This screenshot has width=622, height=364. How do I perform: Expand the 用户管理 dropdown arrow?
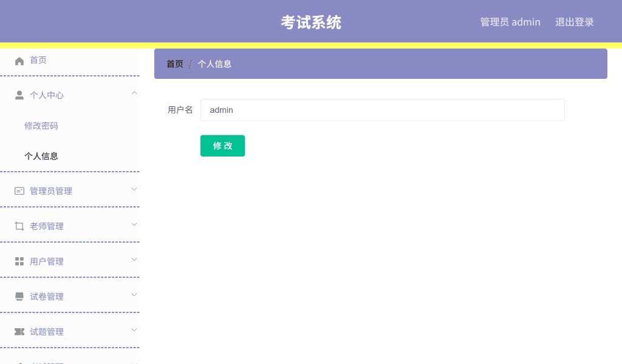[x=134, y=258]
